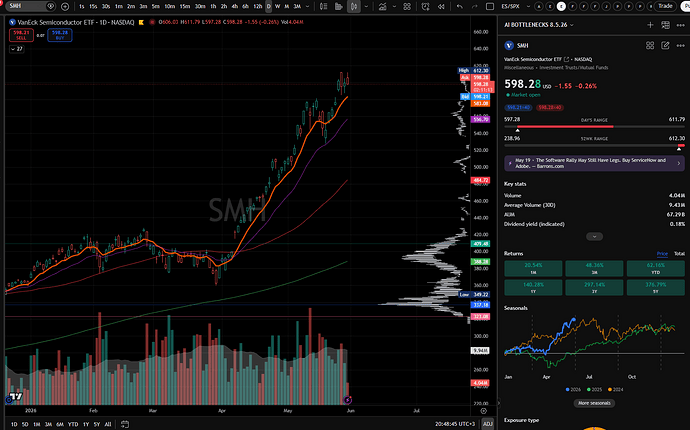Start bar replay with rewind icon

[x=441, y=6]
